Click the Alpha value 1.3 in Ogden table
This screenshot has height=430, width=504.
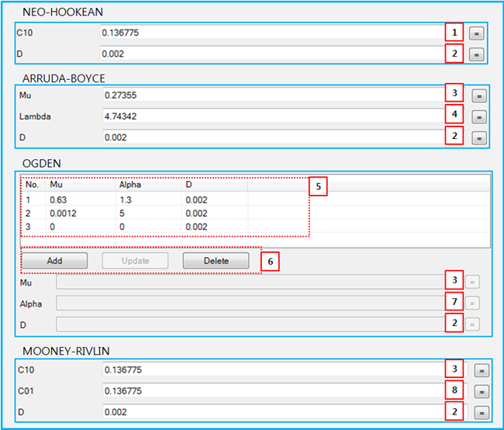[x=126, y=200]
